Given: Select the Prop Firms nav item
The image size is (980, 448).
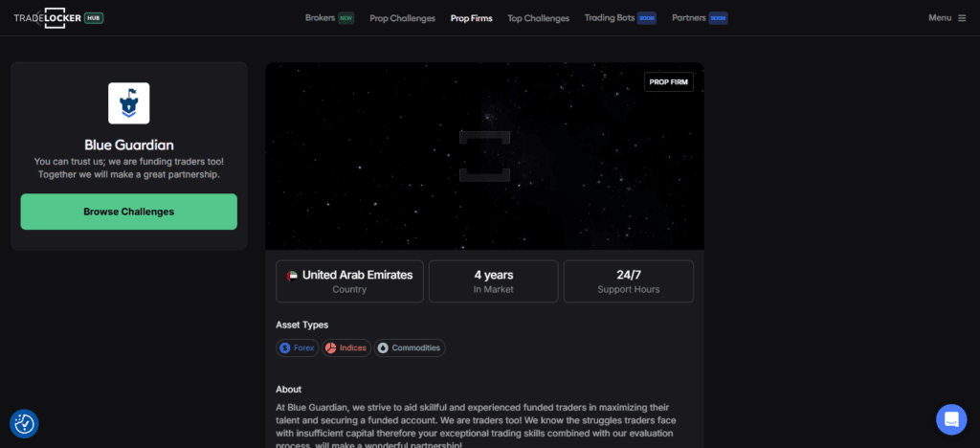Looking at the screenshot, I should pos(471,18).
